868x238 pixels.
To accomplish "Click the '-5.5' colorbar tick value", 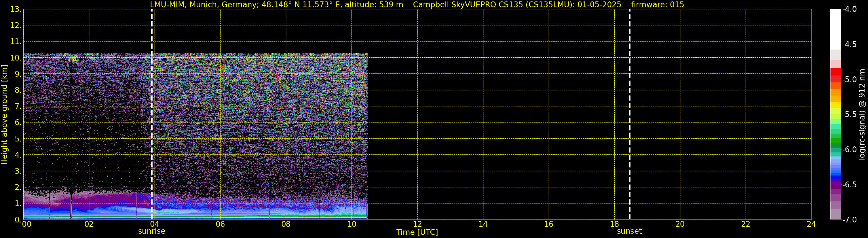I will (x=849, y=114).
